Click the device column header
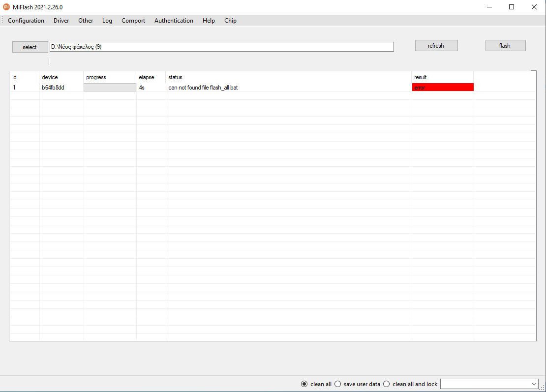The width and height of the screenshot is (546, 392). pyautogui.click(x=61, y=77)
